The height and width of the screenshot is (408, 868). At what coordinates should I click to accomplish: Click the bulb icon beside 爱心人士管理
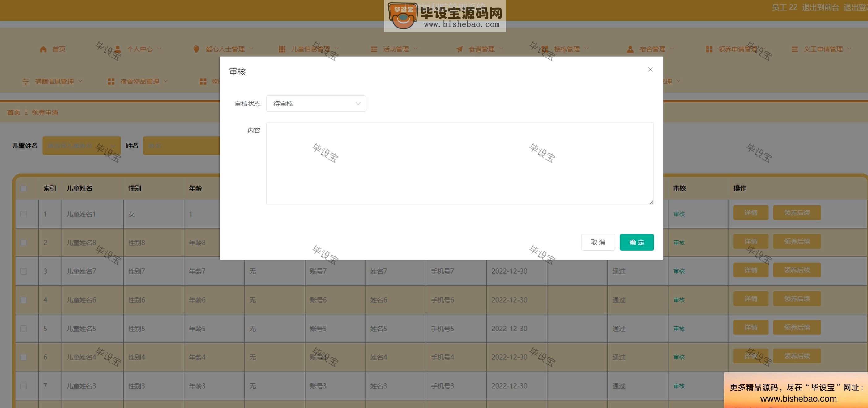tap(196, 49)
